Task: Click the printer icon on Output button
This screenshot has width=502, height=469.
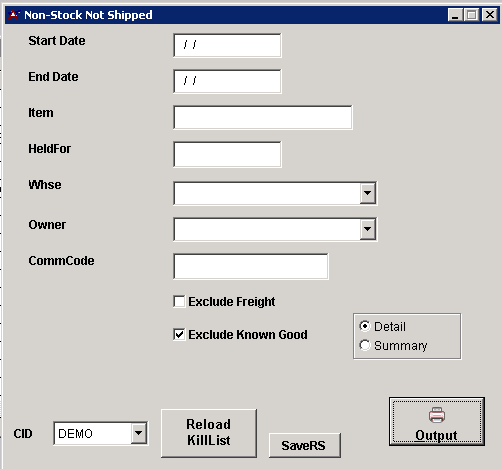Action: coord(437,415)
